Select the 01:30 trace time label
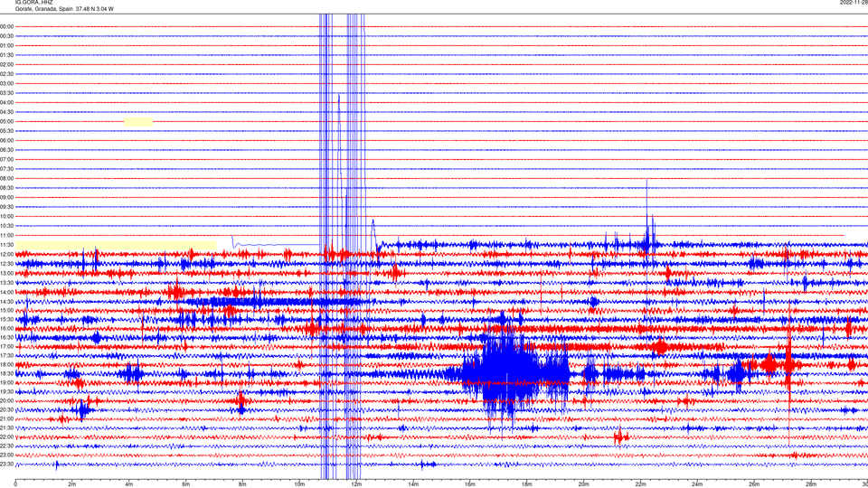Screen dimensions: 868x488 6,55
